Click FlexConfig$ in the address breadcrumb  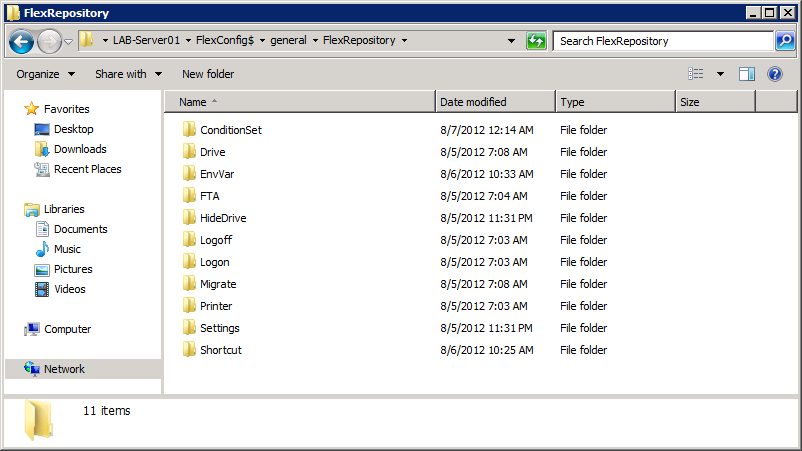coord(225,40)
